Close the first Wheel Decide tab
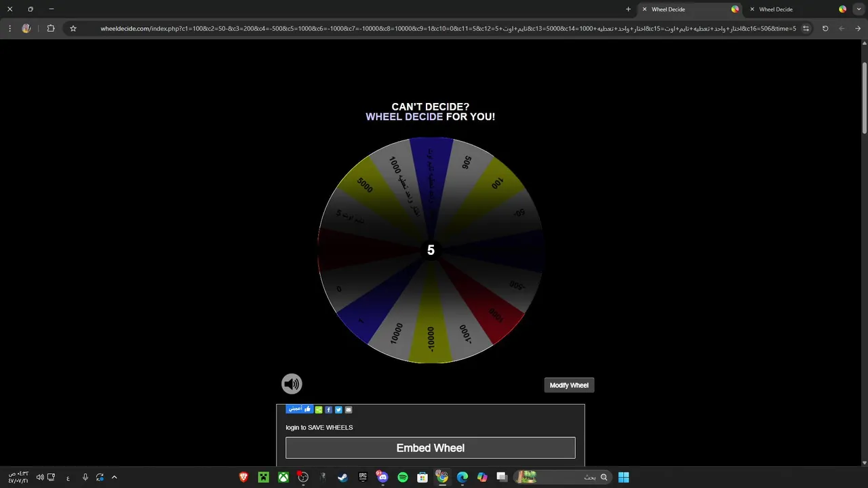868x488 pixels. tap(644, 9)
